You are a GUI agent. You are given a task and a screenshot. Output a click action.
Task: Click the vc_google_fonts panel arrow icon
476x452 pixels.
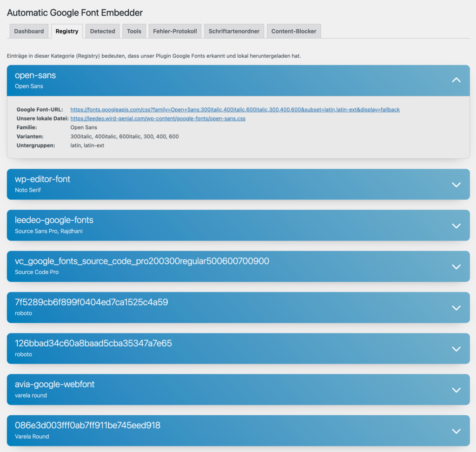click(x=456, y=266)
